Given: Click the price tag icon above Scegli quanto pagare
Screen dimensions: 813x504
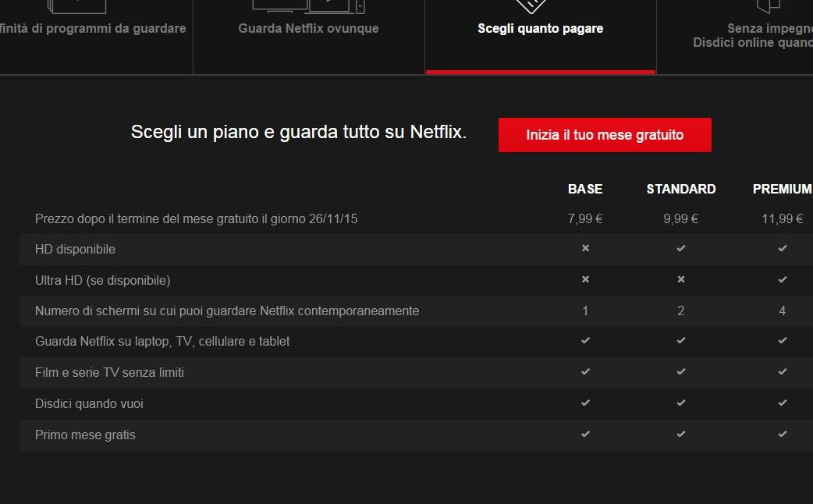Looking at the screenshot, I should [x=531, y=6].
